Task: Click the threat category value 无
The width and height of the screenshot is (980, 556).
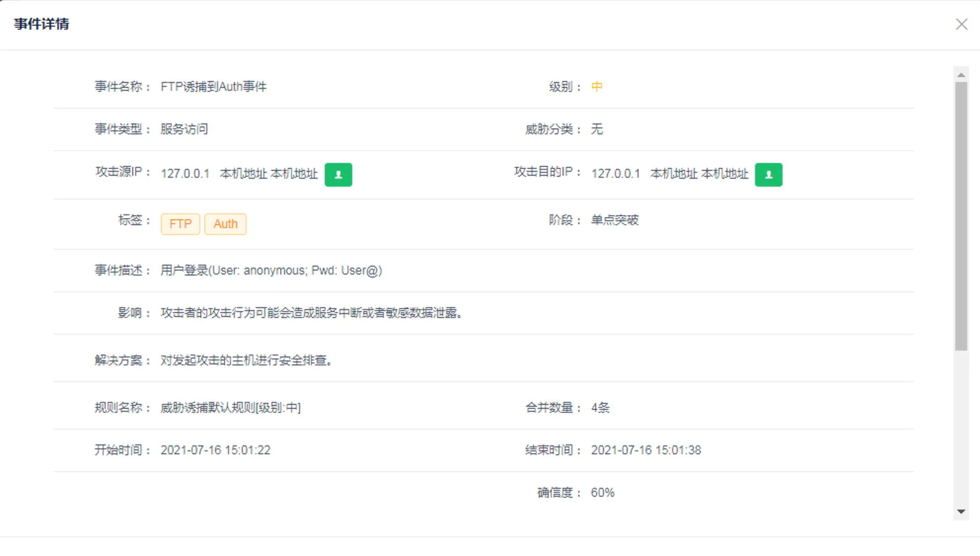Action: pyautogui.click(x=597, y=129)
